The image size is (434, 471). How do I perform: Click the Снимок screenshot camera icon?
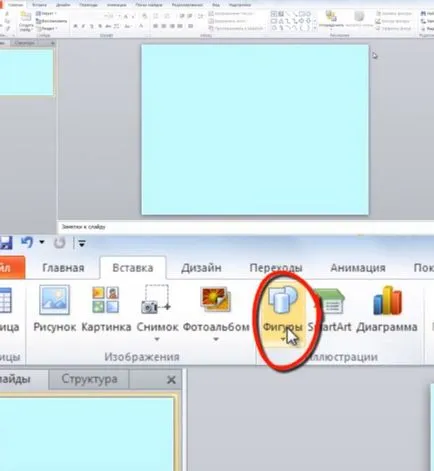tap(157, 300)
